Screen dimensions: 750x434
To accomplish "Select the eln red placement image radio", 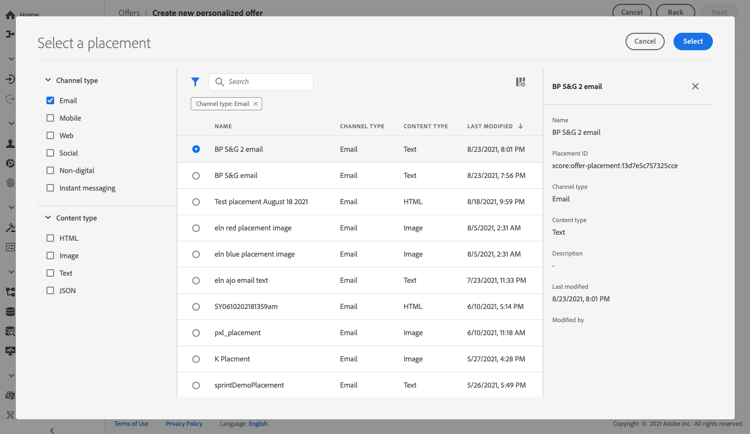I will [196, 228].
